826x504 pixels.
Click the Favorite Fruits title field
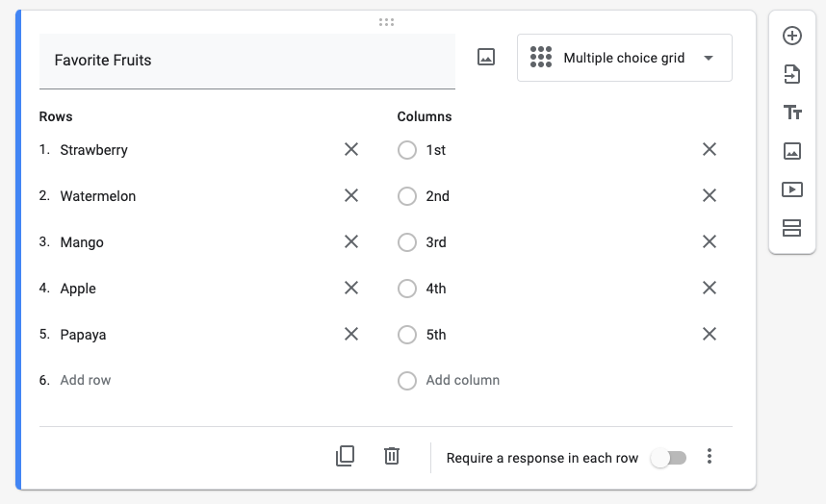click(247, 61)
